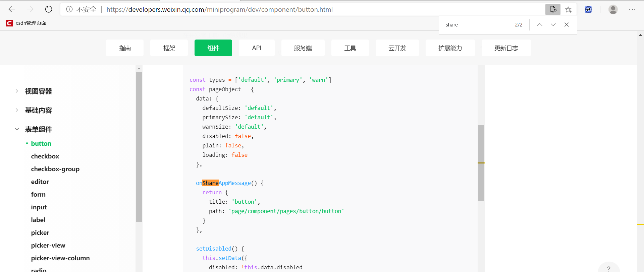Screen dimensions: 644x272
Task: Open the user profile avatar
Action: click(613, 9)
